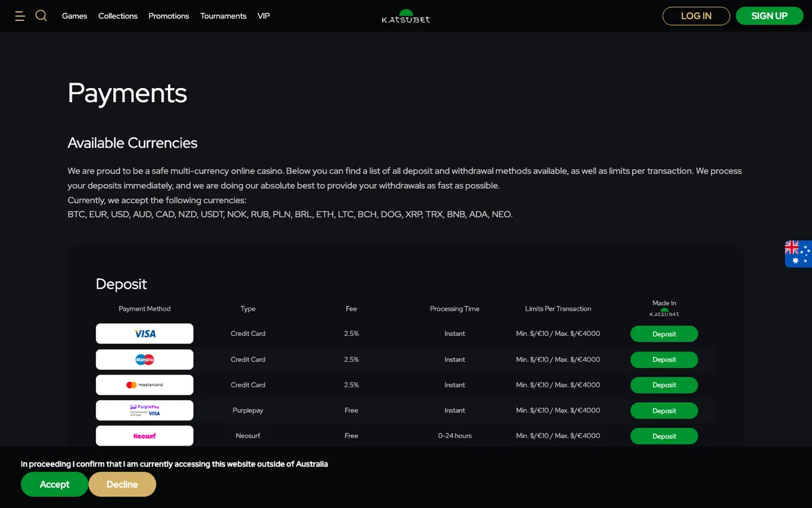Click the Free fee in PurplePay row
The height and width of the screenshot is (508, 812).
tap(351, 410)
